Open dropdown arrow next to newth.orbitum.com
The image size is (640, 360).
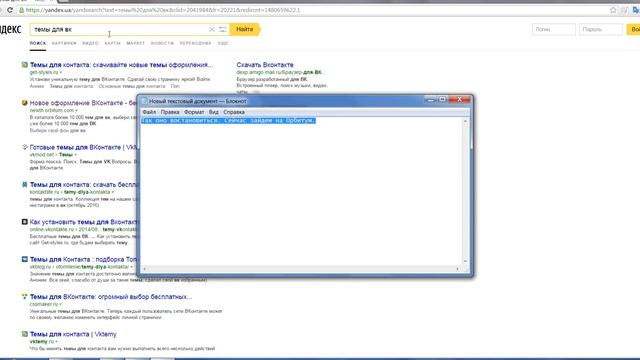click(76, 111)
